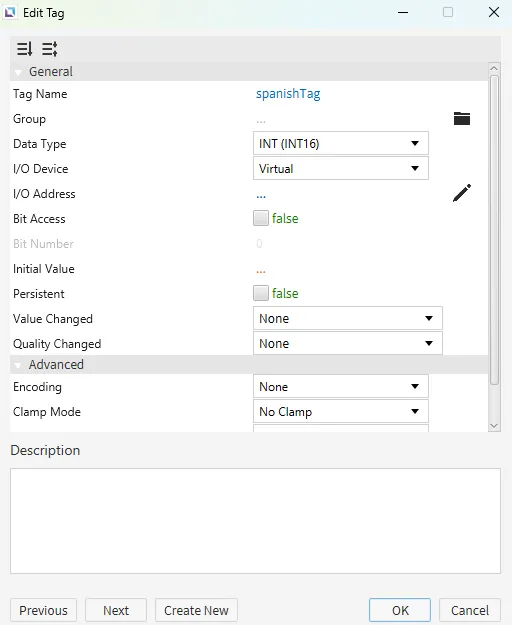Click the property grid scroll down arrow
Viewport: 512px width, 625px height.
pyautogui.click(x=494, y=426)
